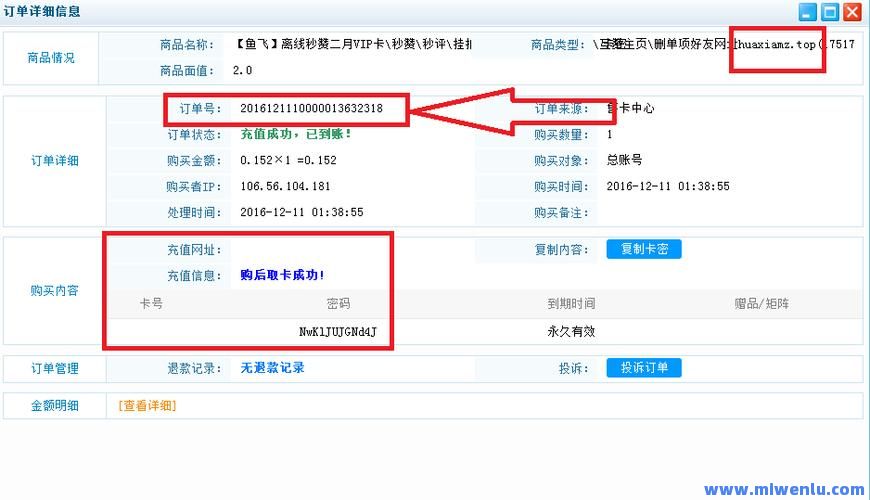Screen dimensions: 870x500
Task: Click the buyer IP 106.56.104.181
Action: click(x=285, y=187)
